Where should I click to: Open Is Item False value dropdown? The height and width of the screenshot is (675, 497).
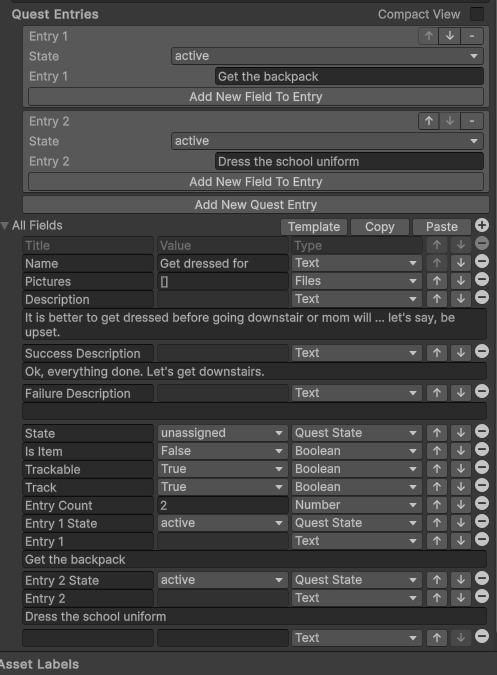(222, 451)
